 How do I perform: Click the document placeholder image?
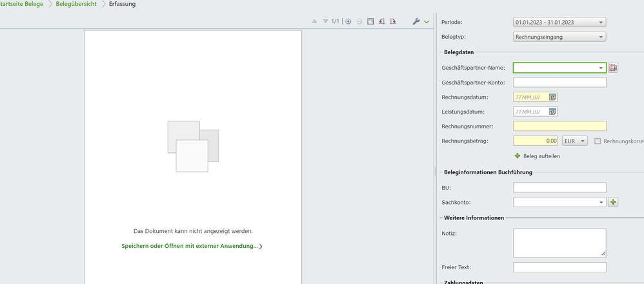pos(193,147)
